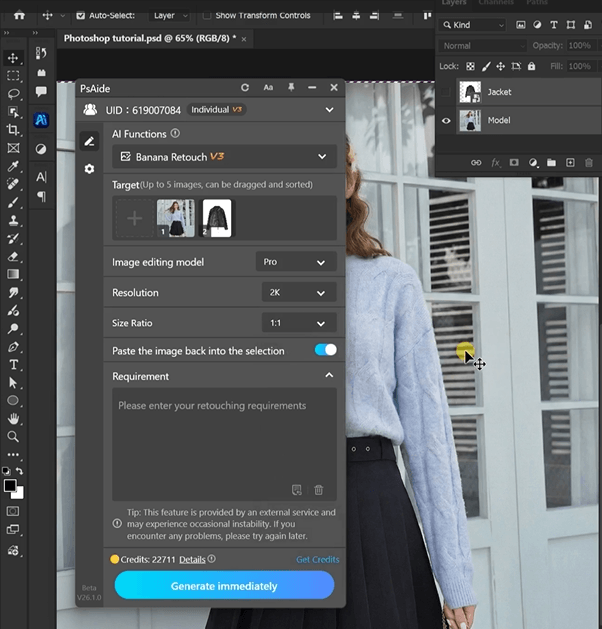This screenshot has height=629, width=602.
Task: Create a new layer
Action: point(570,162)
